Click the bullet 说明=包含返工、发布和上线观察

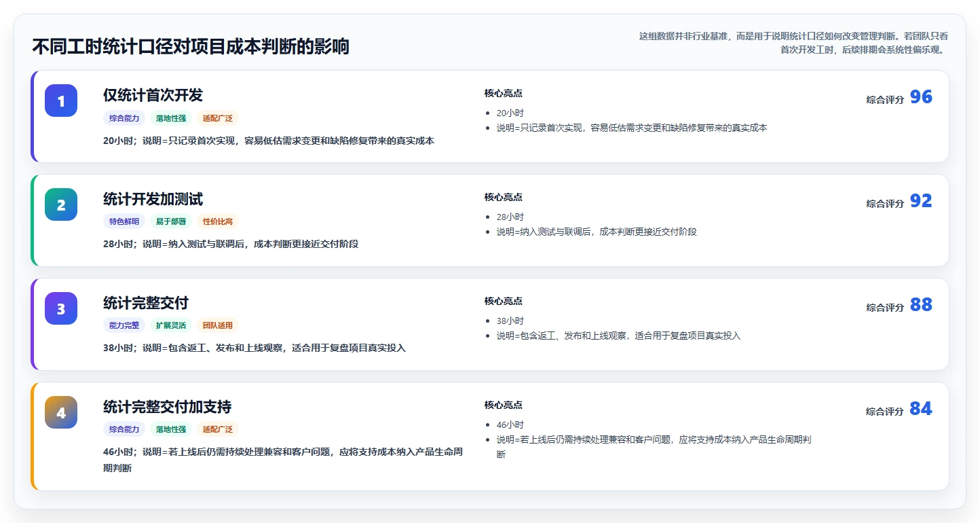tap(619, 336)
